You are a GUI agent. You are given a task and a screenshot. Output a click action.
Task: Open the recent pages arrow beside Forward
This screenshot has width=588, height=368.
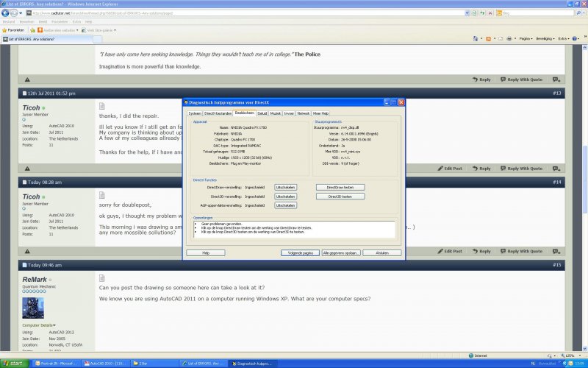21,13
